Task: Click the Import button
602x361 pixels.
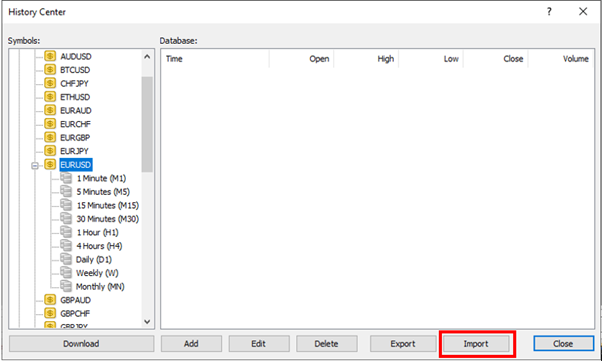Action: point(476,344)
